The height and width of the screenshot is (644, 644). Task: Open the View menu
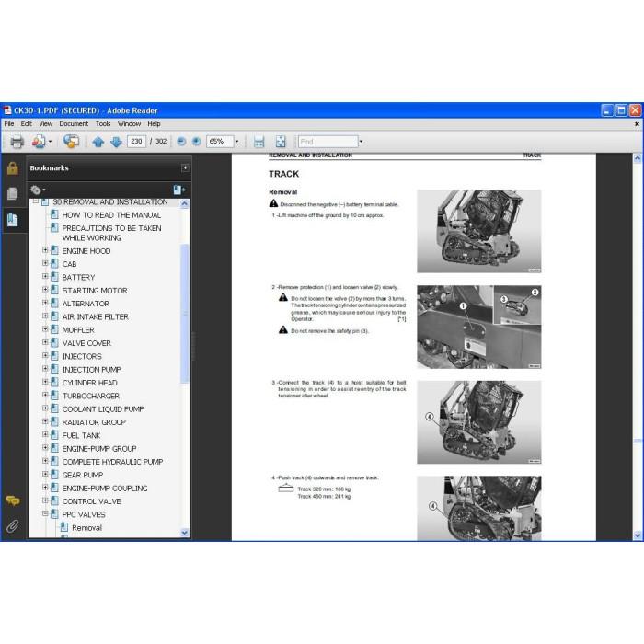(46, 123)
